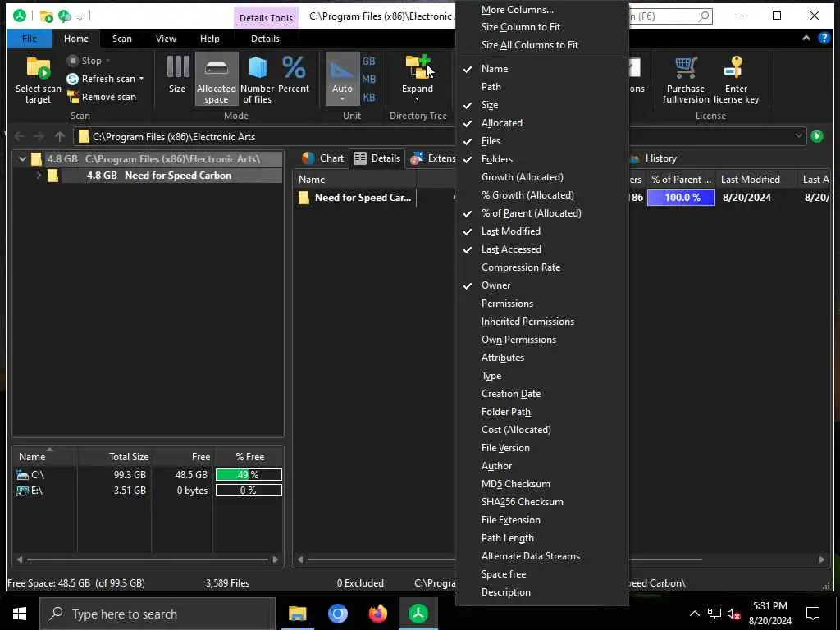Expand Need for Speed Carbon folder

[x=39, y=176]
